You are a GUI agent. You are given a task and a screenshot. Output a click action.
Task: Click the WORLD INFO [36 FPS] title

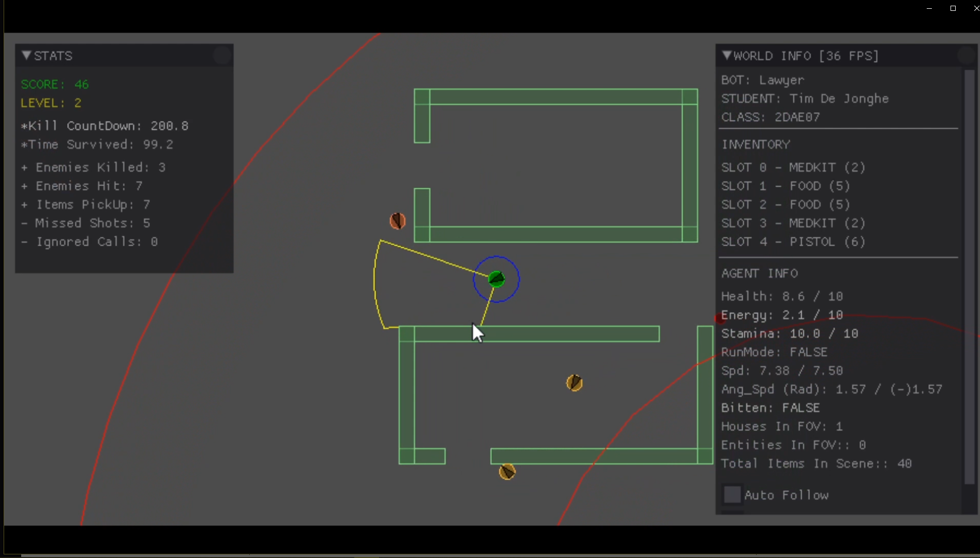point(806,55)
